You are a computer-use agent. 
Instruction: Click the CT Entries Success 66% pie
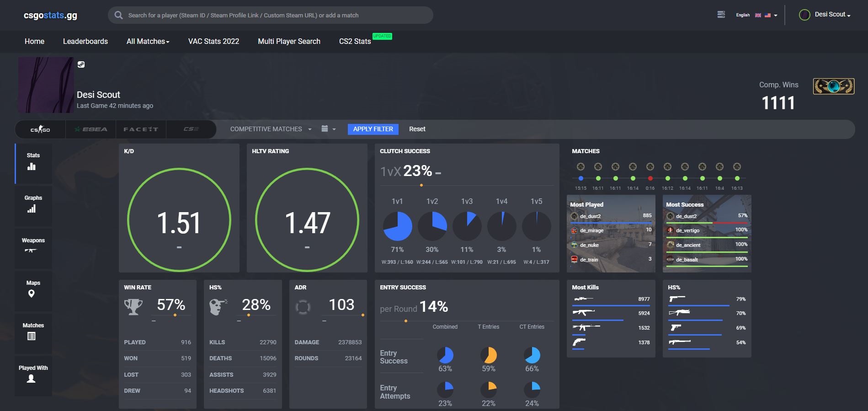tap(532, 355)
